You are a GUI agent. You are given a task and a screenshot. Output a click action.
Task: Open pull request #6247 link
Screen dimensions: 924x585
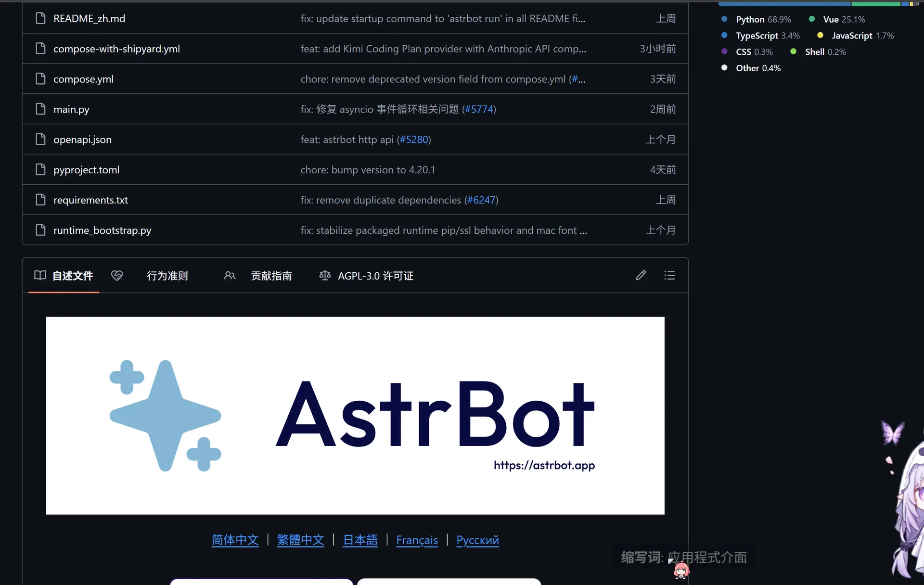pyautogui.click(x=481, y=200)
